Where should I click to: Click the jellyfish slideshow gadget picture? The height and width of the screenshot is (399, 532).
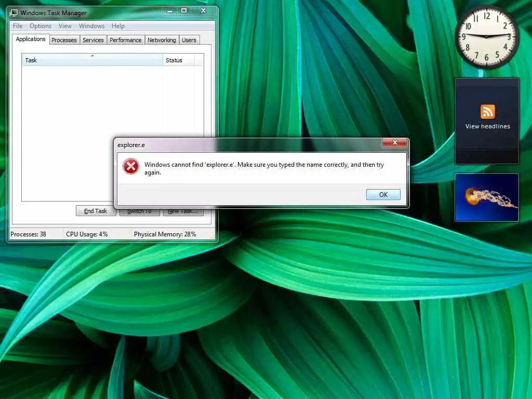[486, 197]
